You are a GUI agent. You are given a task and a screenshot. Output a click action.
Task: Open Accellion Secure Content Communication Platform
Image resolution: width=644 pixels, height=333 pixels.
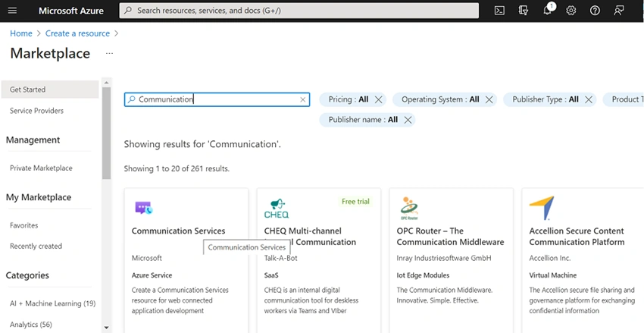[x=577, y=237]
